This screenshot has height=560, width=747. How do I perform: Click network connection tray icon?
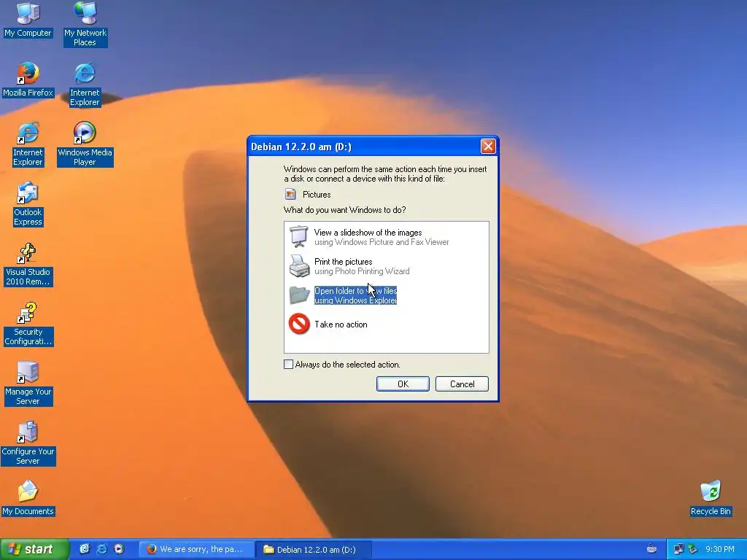678,549
